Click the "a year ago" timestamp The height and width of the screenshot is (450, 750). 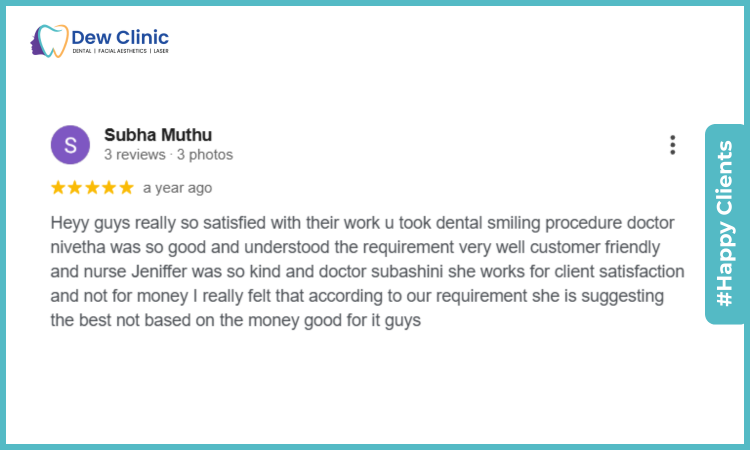(x=177, y=188)
